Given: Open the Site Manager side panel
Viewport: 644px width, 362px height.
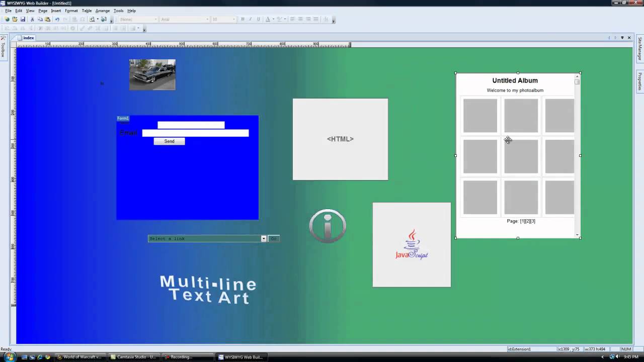Looking at the screenshot, I should point(640,49).
